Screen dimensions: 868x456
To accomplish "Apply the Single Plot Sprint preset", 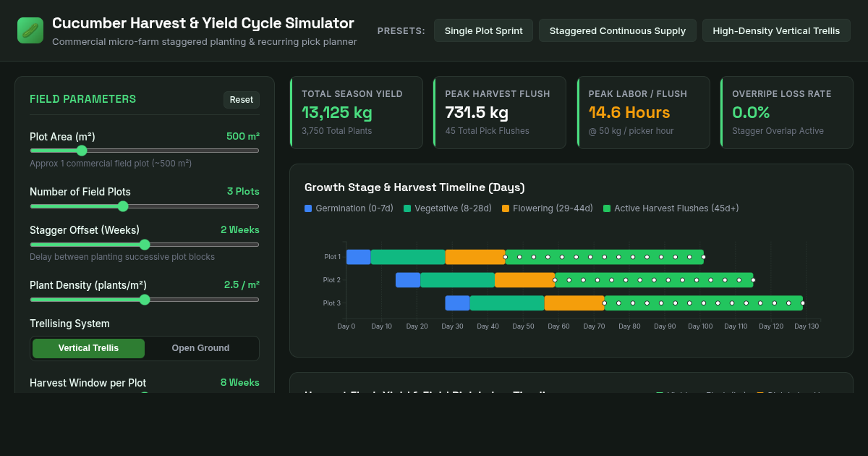I will coord(483,30).
